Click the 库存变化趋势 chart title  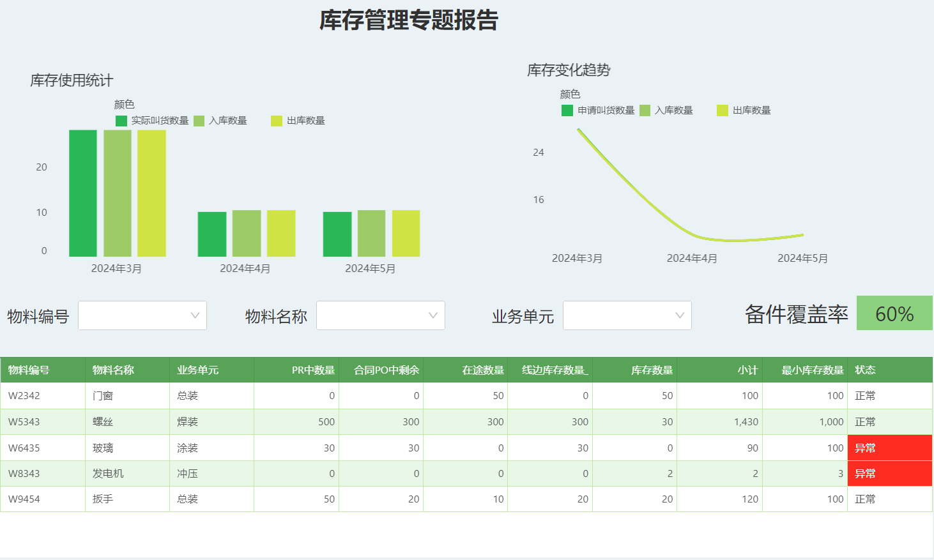pyautogui.click(x=569, y=70)
